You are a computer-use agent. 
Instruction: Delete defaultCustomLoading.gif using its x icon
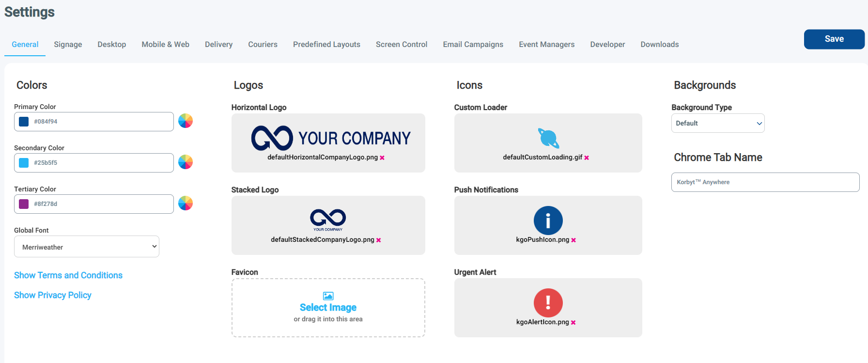(x=587, y=158)
